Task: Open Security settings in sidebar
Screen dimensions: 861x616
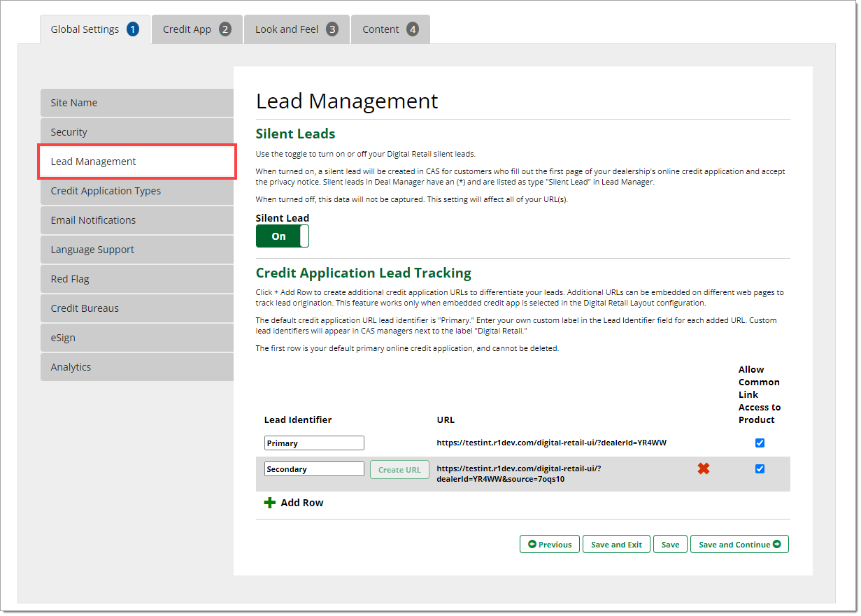Action: coord(137,132)
